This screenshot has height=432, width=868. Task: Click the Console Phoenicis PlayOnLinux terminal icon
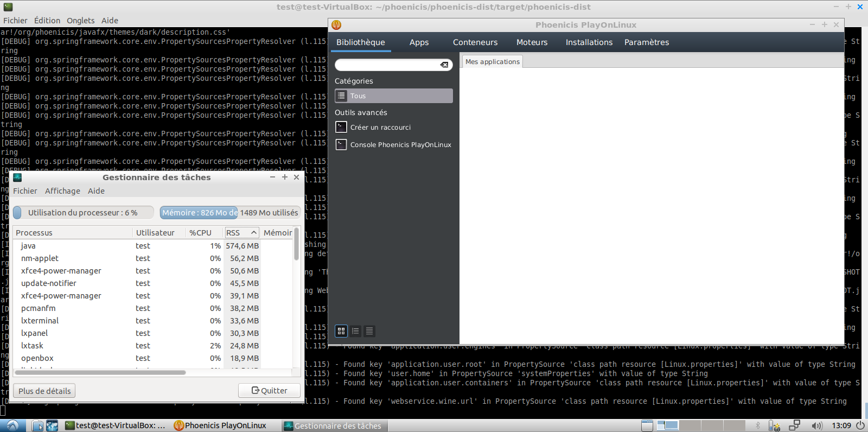point(341,144)
